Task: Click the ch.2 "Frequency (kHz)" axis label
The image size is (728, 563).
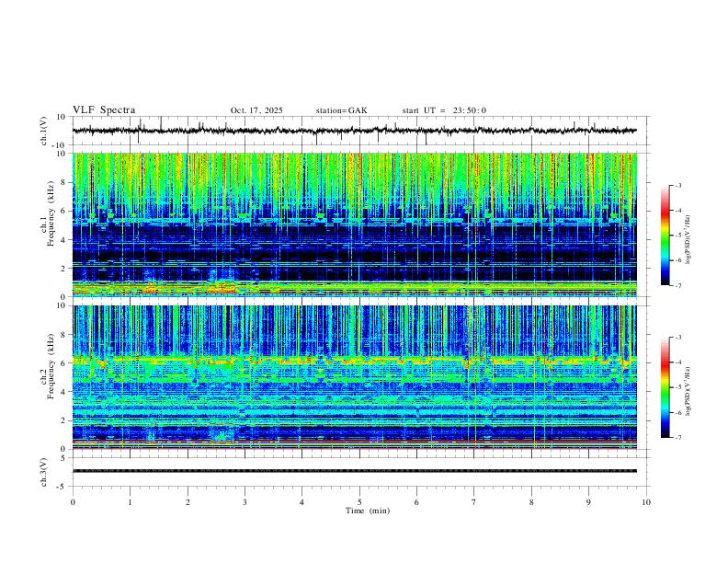Action: tap(51, 365)
